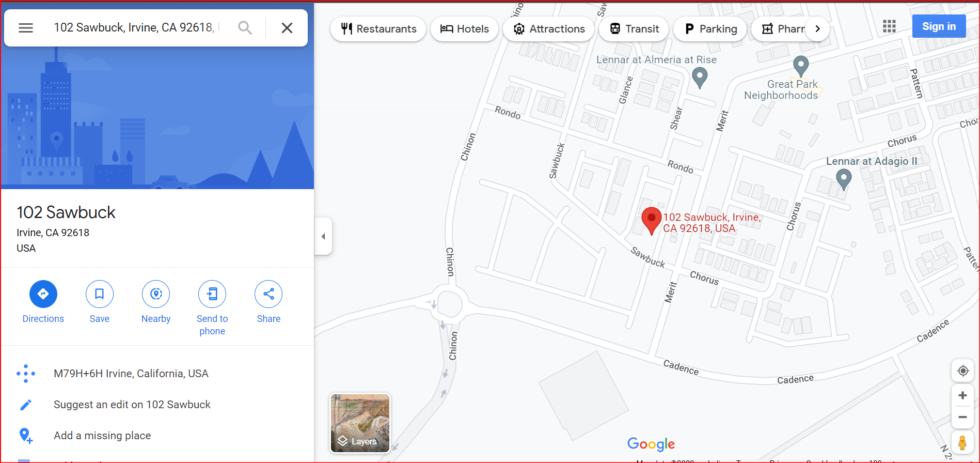Open the Layers satellite thumbnail
Viewport: 980px width, 463px height.
tap(360, 423)
